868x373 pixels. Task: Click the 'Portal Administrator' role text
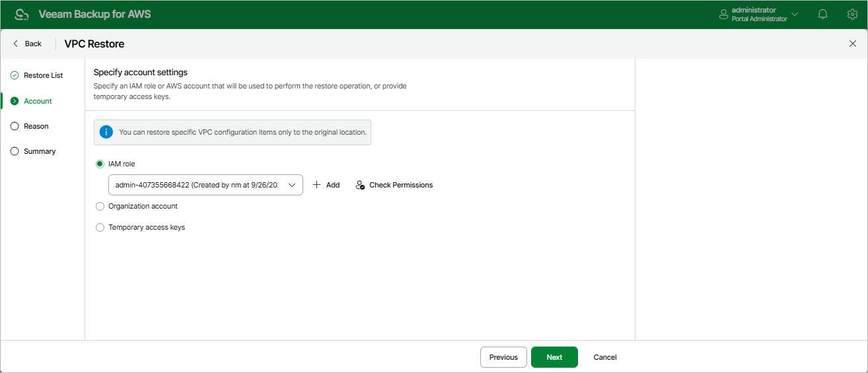759,19
